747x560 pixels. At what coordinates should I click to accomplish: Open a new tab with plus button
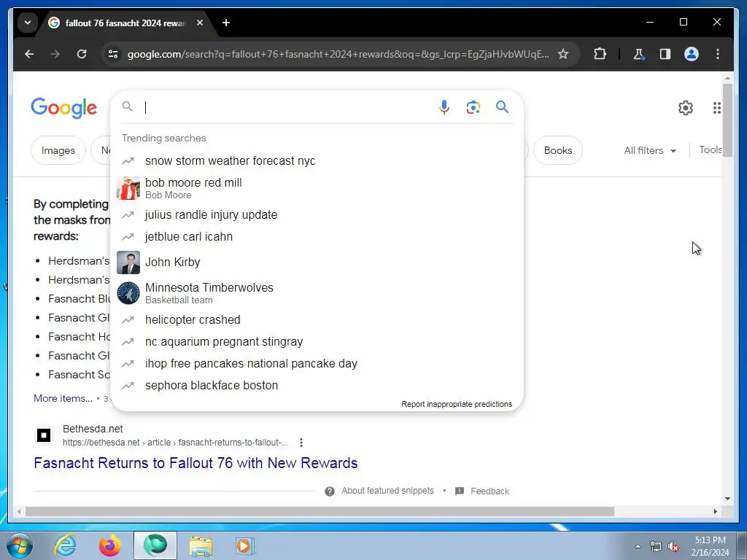[x=226, y=23]
